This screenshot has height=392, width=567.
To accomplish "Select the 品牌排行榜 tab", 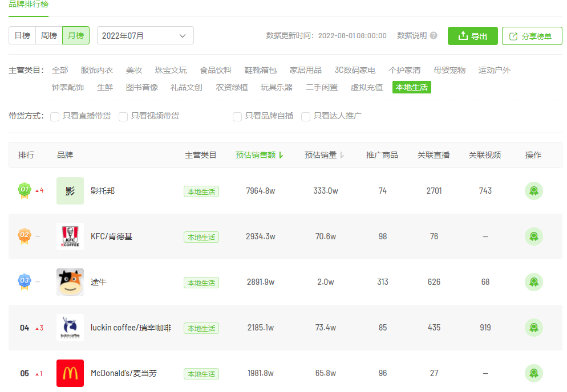I will pos(29,5).
